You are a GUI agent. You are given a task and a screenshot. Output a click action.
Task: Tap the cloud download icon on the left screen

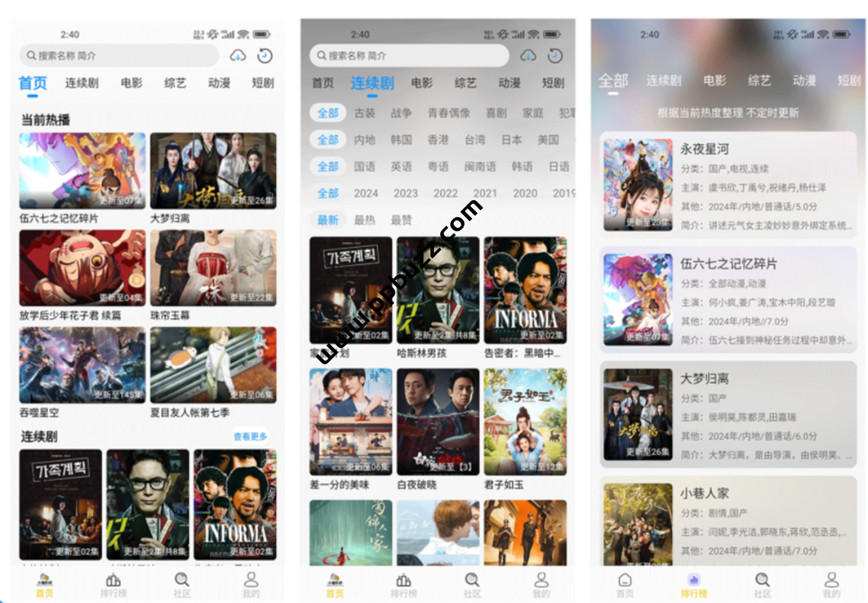238,55
